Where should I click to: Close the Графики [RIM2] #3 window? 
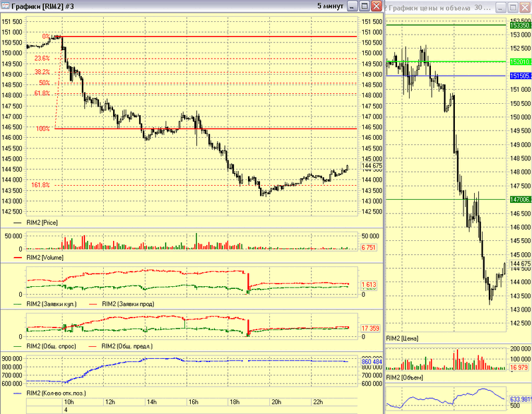pyautogui.click(x=376, y=6)
